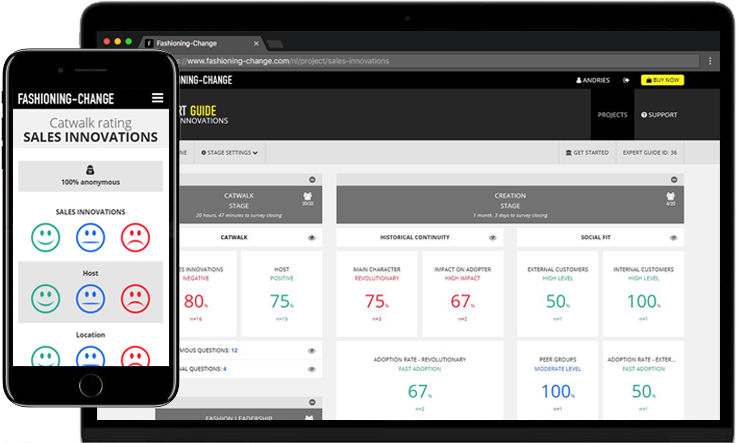The width and height of the screenshot is (740, 443).
Task: Select blue neutral smiley for Location
Action: (91, 356)
